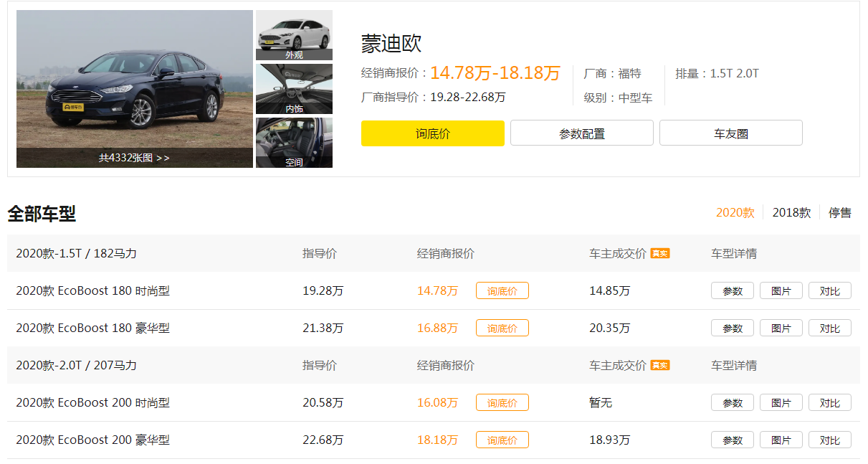The height and width of the screenshot is (464, 868).
Task: Click the 全部车型 heading
Action: point(42,214)
